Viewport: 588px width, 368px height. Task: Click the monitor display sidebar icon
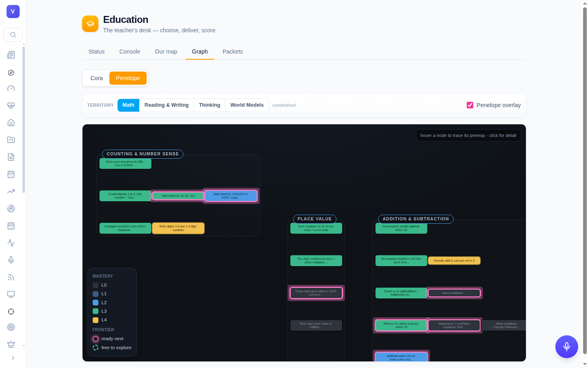click(x=11, y=294)
